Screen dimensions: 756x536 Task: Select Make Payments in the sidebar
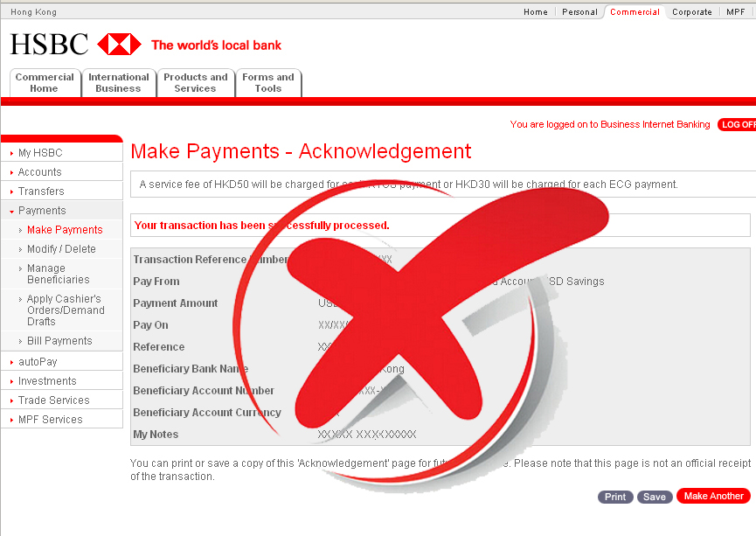65,230
